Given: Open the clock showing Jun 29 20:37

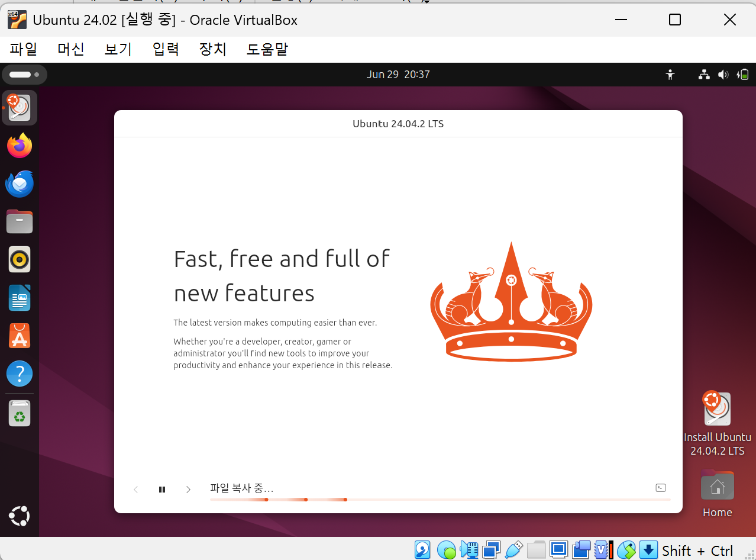Looking at the screenshot, I should 398,75.
